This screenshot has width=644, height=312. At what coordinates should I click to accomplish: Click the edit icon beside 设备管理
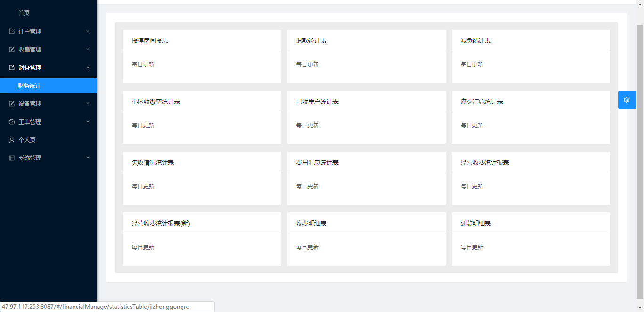coord(12,104)
